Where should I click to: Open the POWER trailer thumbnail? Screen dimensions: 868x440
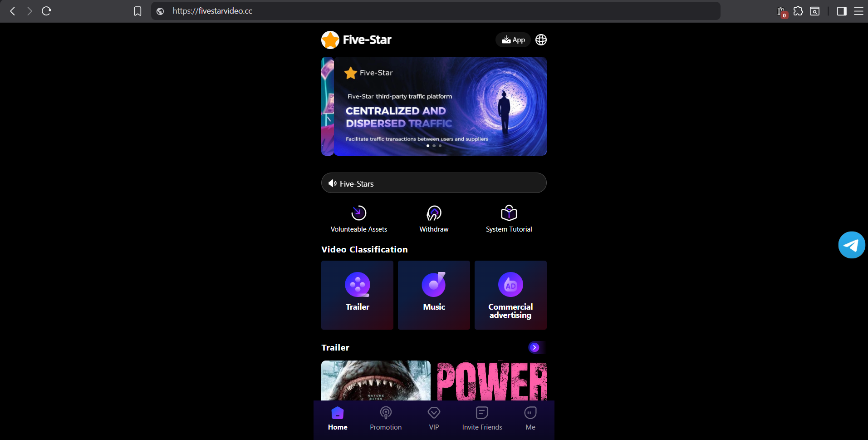(x=492, y=381)
